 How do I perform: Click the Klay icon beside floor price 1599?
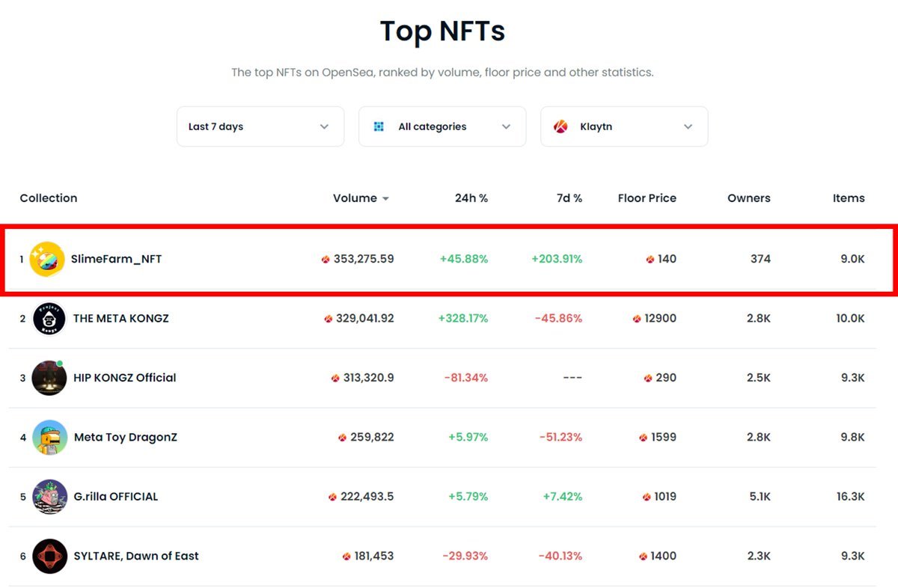click(x=644, y=438)
